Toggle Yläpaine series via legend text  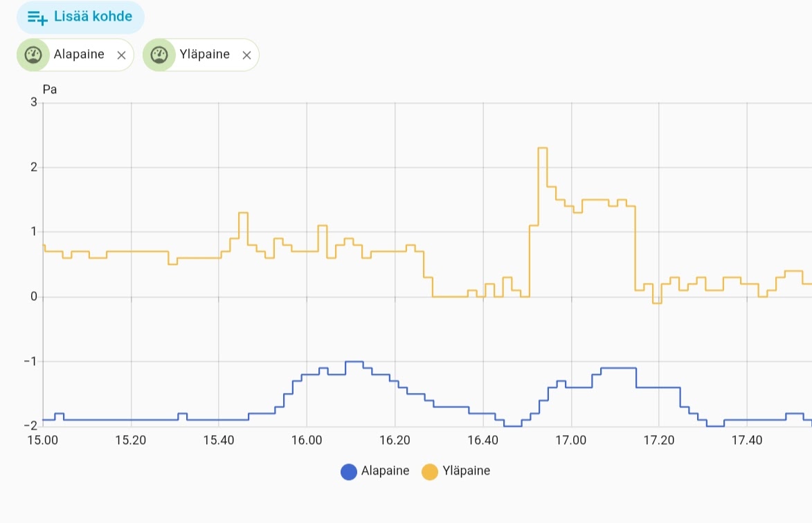pyautogui.click(x=466, y=471)
